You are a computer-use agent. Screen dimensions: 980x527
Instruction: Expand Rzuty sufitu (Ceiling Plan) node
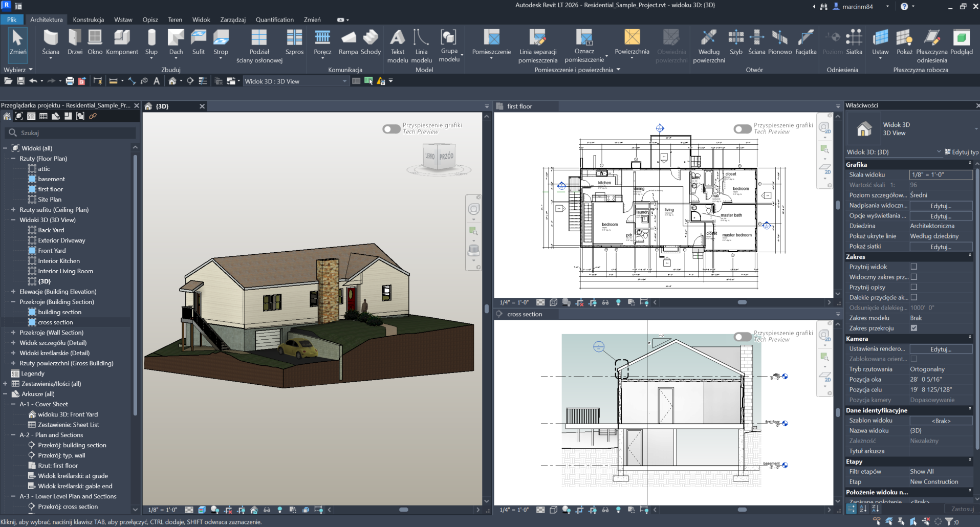pyautogui.click(x=13, y=210)
